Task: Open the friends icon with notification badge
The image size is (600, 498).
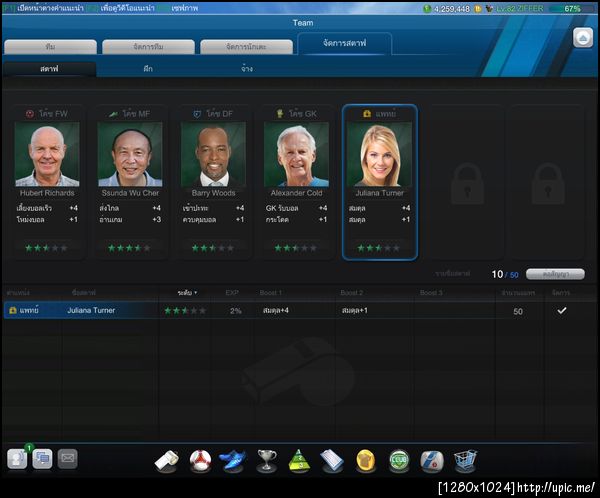Action: (18, 458)
